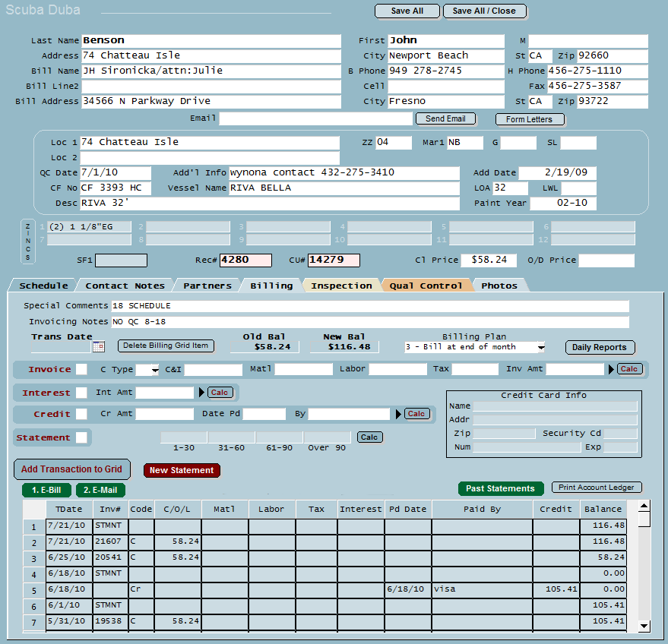Image resolution: width=668 pixels, height=644 pixels.
Task: Click the Special Comments field
Action: pos(370,306)
